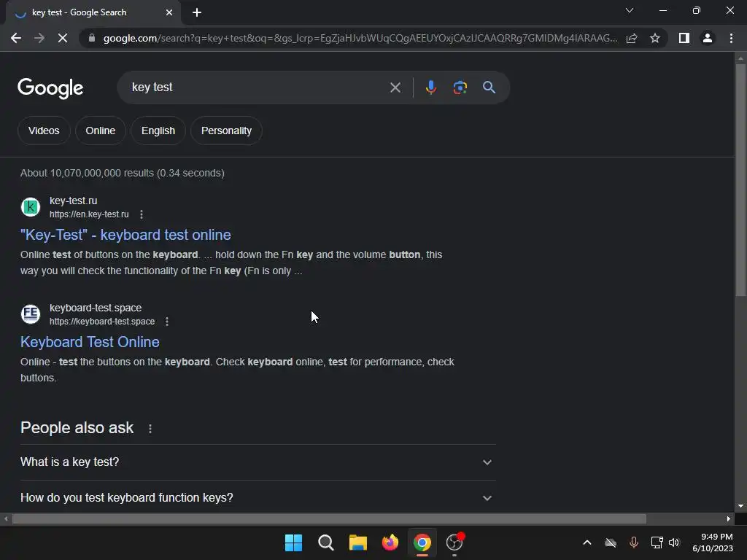The height and width of the screenshot is (560, 747).
Task: View site security lock information
Action: pos(92,38)
